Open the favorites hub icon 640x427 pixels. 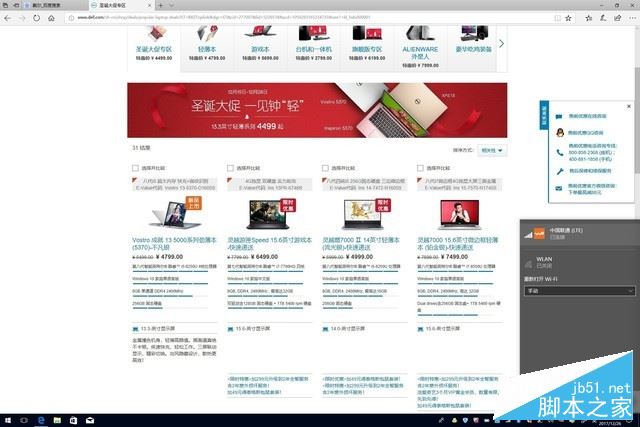589,18
